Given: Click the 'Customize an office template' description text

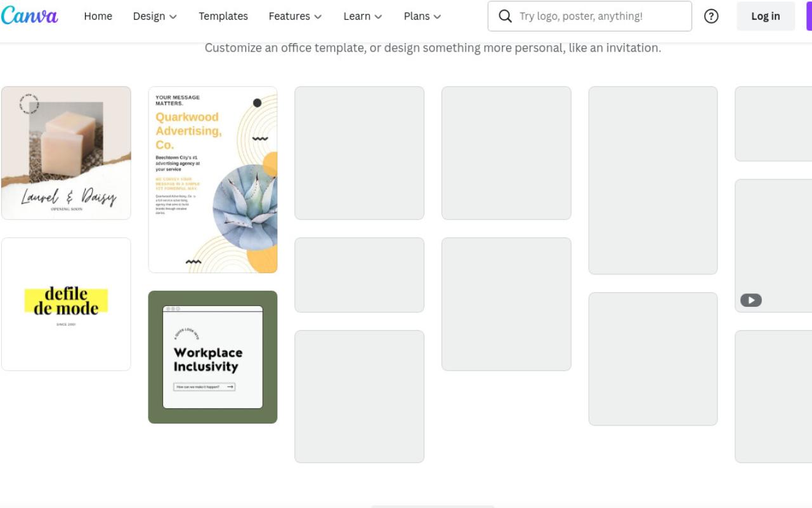Looking at the screenshot, I should 433,48.
